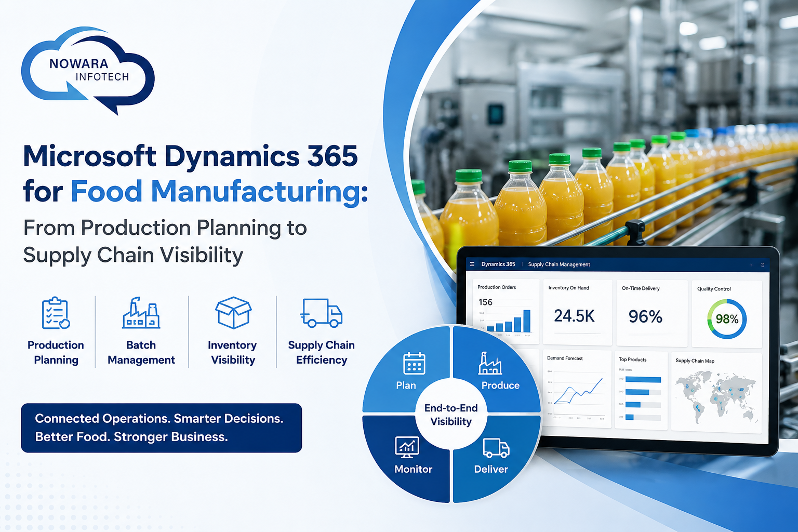Click the "Deliver" label in the wheel
The height and width of the screenshot is (532, 798).
(491, 469)
